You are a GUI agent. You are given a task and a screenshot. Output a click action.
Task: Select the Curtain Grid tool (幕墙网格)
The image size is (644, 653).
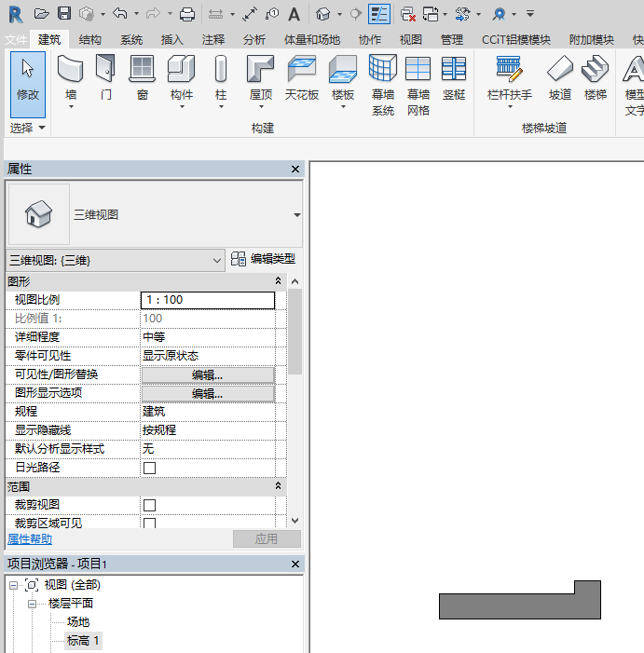pyautogui.click(x=418, y=85)
